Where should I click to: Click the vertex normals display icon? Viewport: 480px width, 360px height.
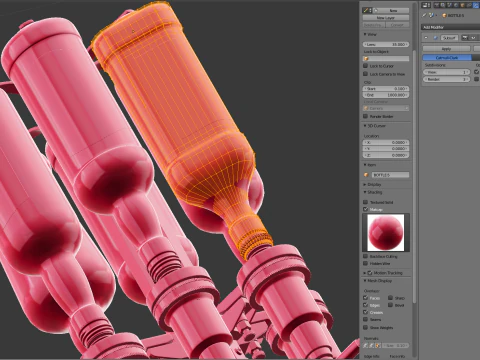tap(366, 346)
